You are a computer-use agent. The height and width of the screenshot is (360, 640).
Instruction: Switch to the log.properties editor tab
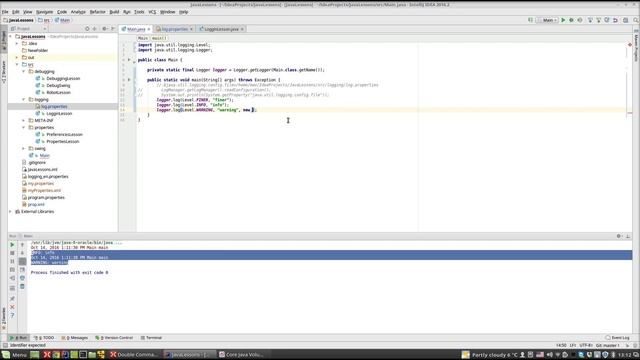coord(174,29)
